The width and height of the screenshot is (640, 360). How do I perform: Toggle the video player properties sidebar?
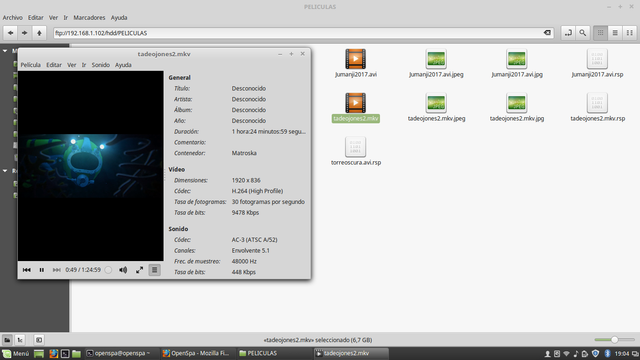154,270
